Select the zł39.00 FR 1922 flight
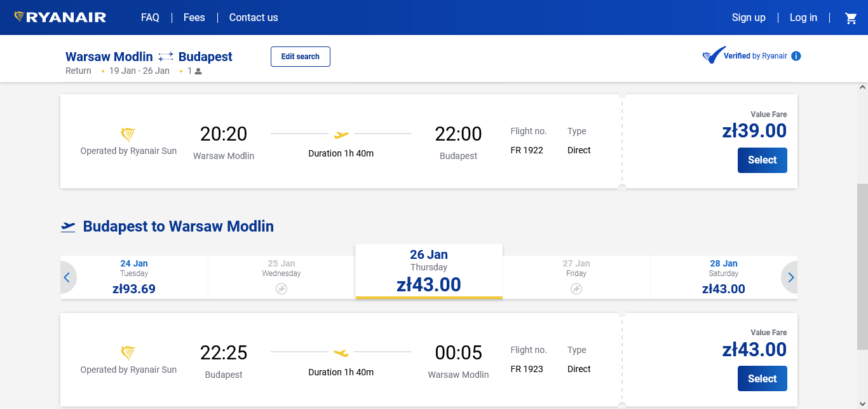 [x=763, y=160]
